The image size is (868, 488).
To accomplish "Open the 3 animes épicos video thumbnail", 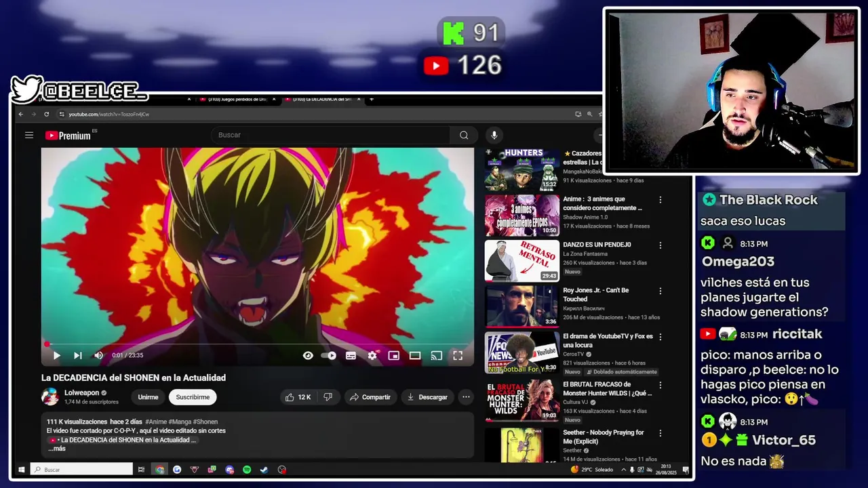I will pos(521,216).
